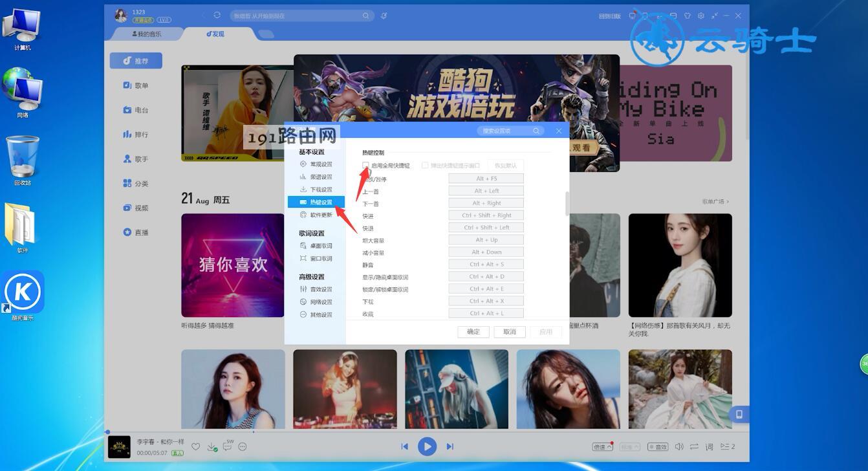
Task: Open the 回收站 desktop icon
Action: (23, 160)
